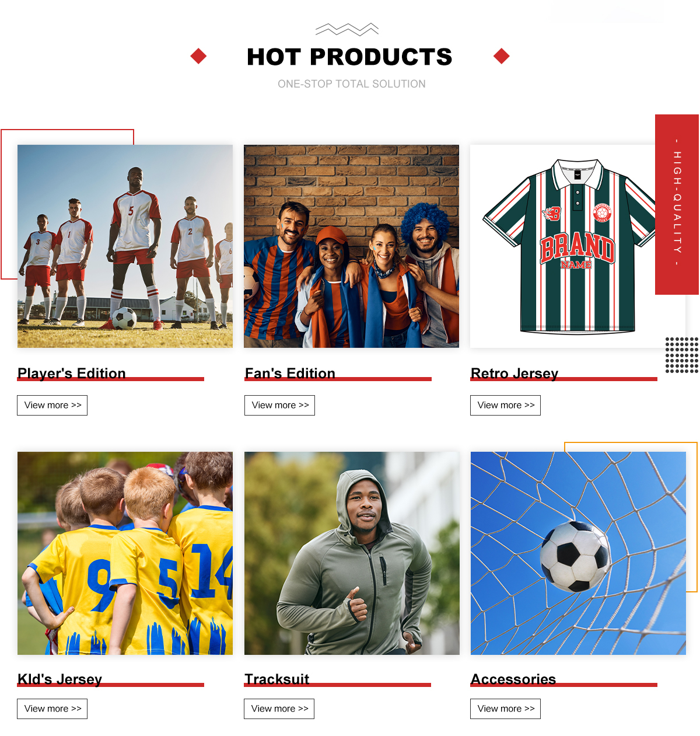Click the Fan's Edition heading
The height and width of the screenshot is (736, 700).
(x=290, y=374)
